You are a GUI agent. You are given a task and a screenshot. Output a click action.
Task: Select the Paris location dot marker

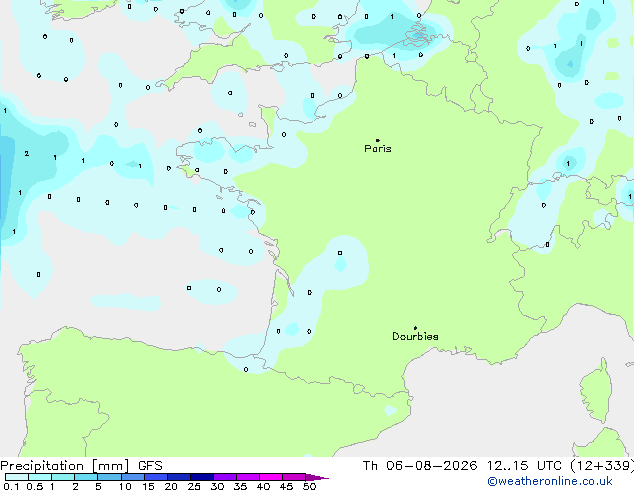(x=378, y=140)
